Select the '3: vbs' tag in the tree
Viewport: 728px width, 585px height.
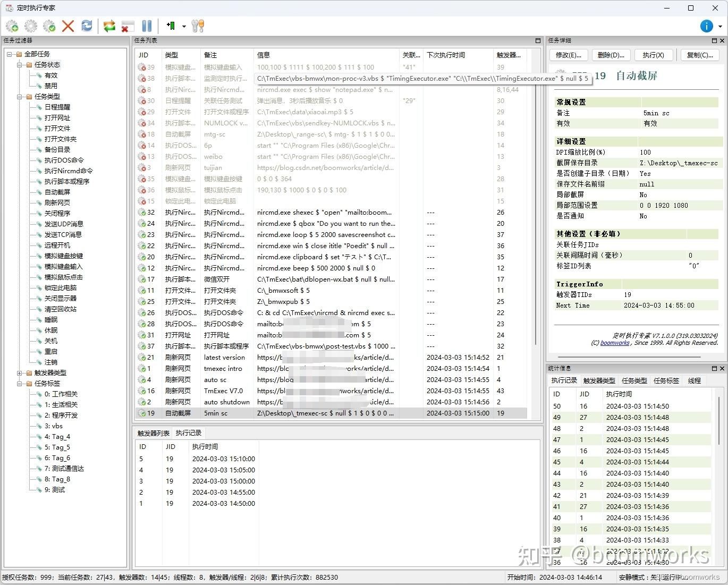tap(54, 426)
